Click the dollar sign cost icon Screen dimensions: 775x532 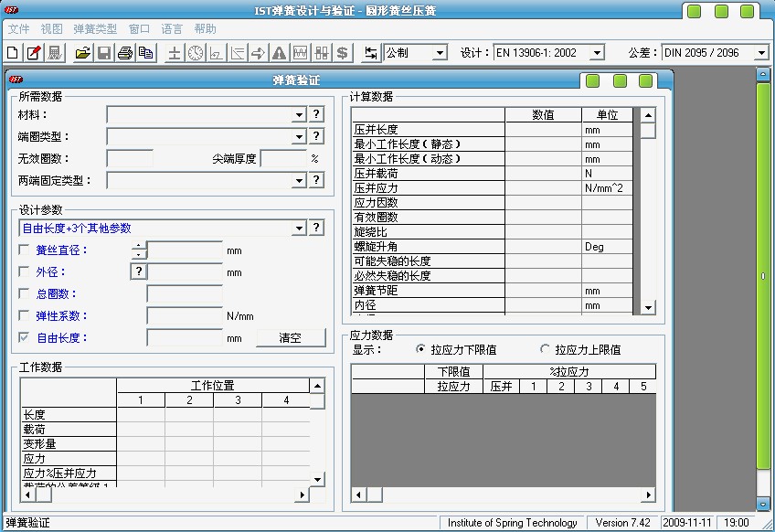342,52
